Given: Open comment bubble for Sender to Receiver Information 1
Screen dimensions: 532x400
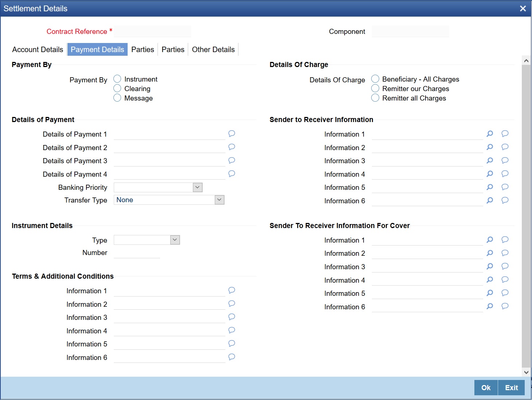Looking at the screenshot, I should (505, 134).
